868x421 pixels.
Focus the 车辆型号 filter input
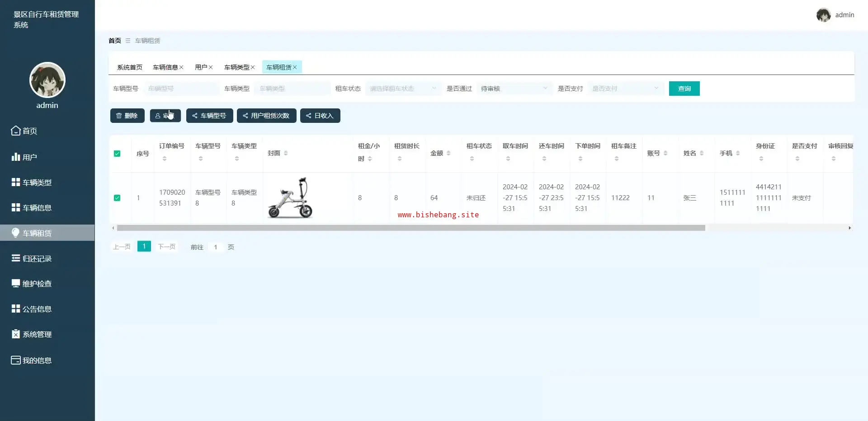coord(181,89)
